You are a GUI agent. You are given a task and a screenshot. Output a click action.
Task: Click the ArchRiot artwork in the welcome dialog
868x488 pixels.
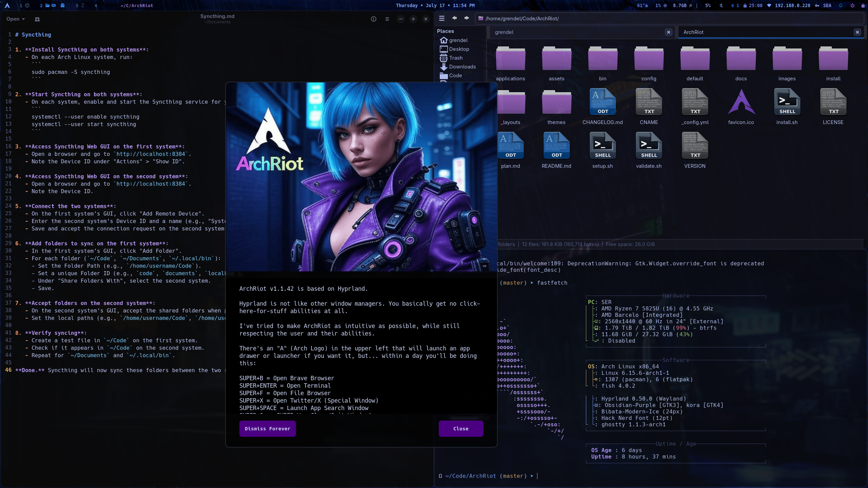tap(361, 177)
